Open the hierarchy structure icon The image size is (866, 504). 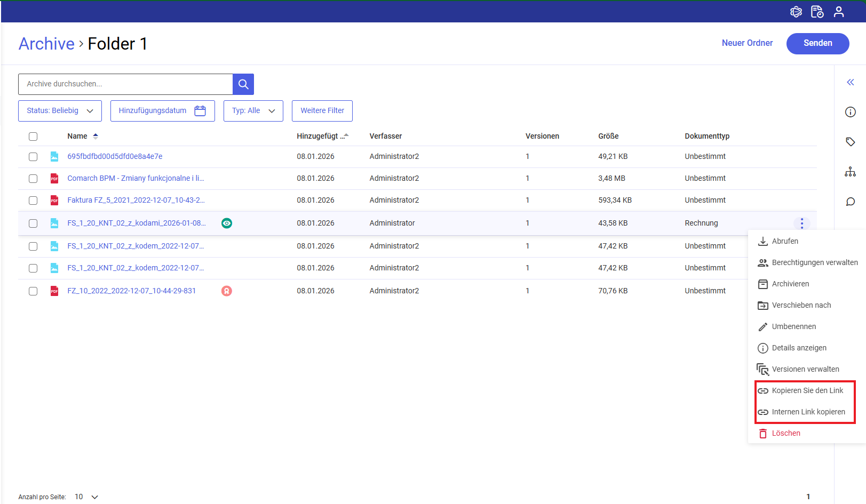tap(850, 172)
